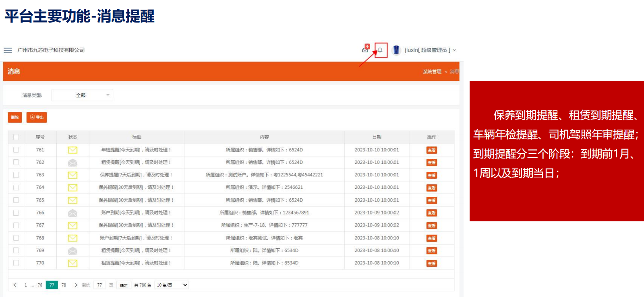644x297 pixels.
Task: Click the 导出 export button
Action: pyautogui.click(x=37, y=118)
